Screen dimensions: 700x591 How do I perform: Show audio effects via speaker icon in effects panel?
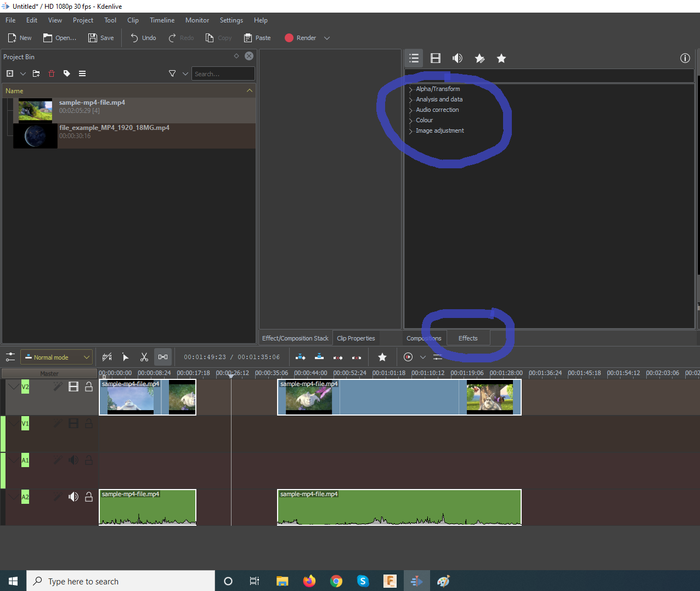click(x=457, y=58)
